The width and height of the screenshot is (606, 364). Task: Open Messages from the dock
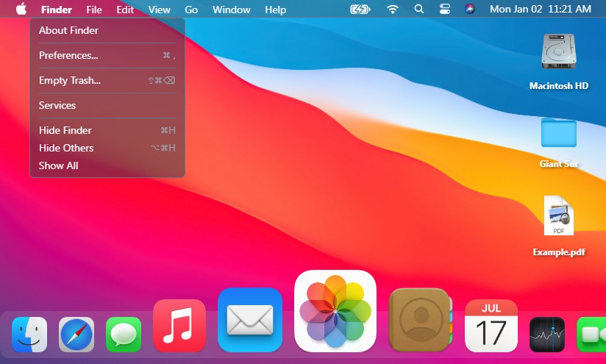(x=124, y=335)
